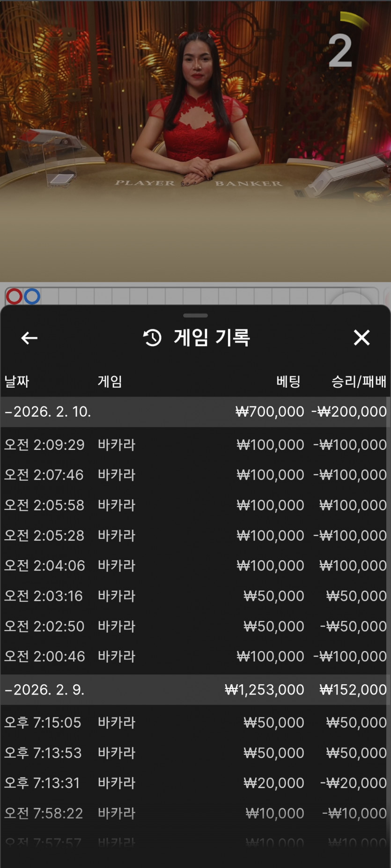Click the 베팅 column header

coord(288,382)
